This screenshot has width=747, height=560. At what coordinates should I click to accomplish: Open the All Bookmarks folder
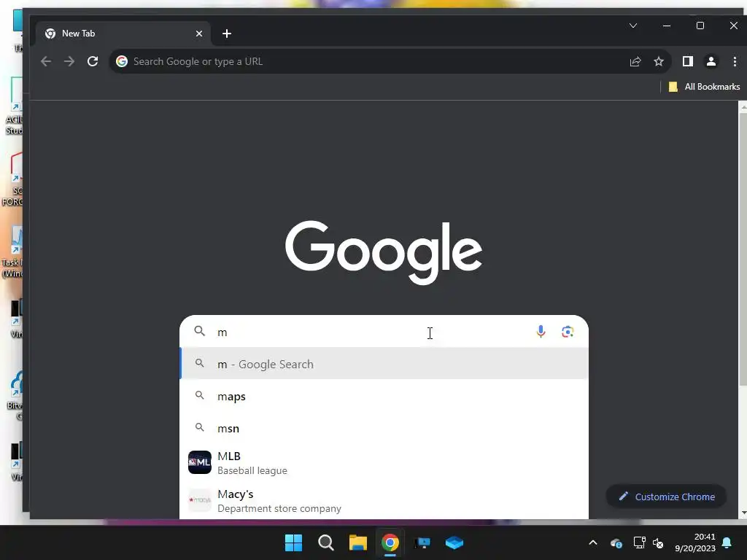(704, 87)
